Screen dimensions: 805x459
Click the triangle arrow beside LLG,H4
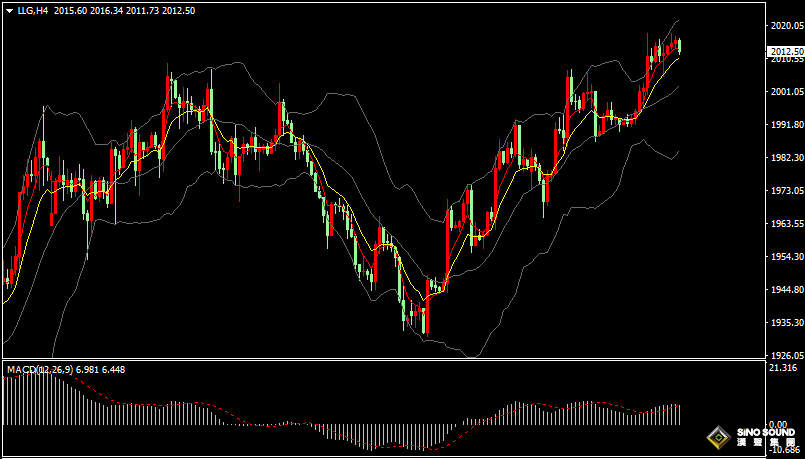[9, 10]
